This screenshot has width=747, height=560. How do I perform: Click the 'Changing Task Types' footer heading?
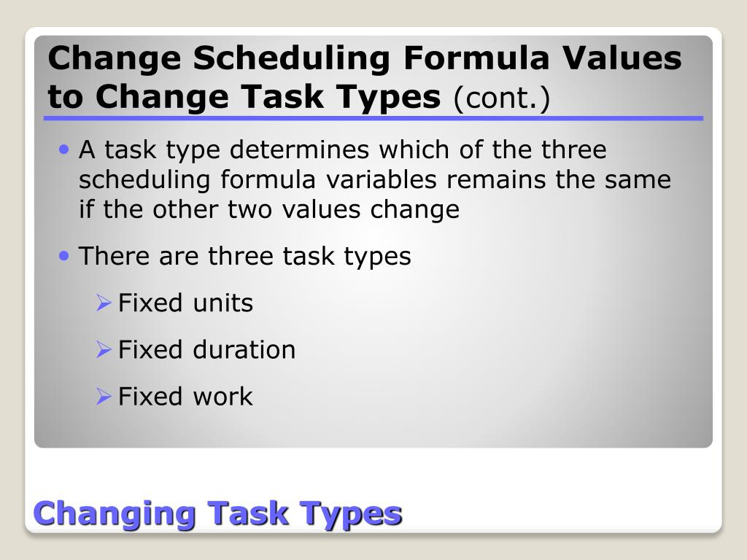tap(217, 514)
